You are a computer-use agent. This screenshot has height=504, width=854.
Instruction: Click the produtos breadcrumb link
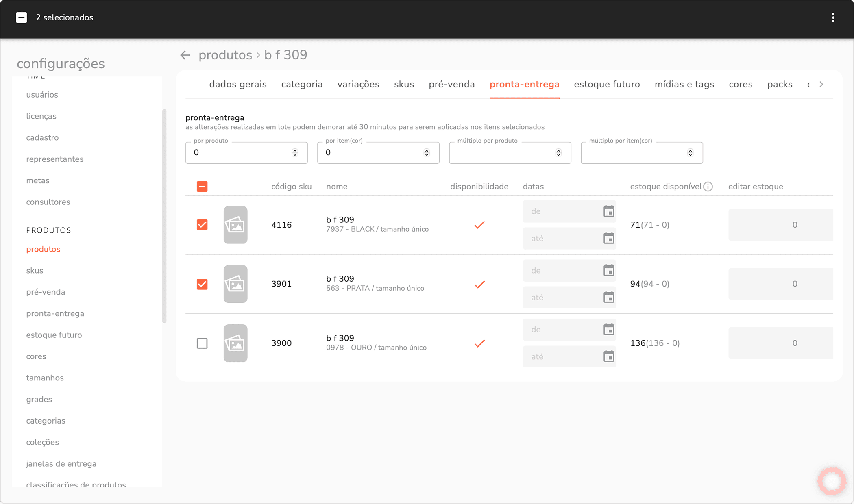tap(225, 55)
